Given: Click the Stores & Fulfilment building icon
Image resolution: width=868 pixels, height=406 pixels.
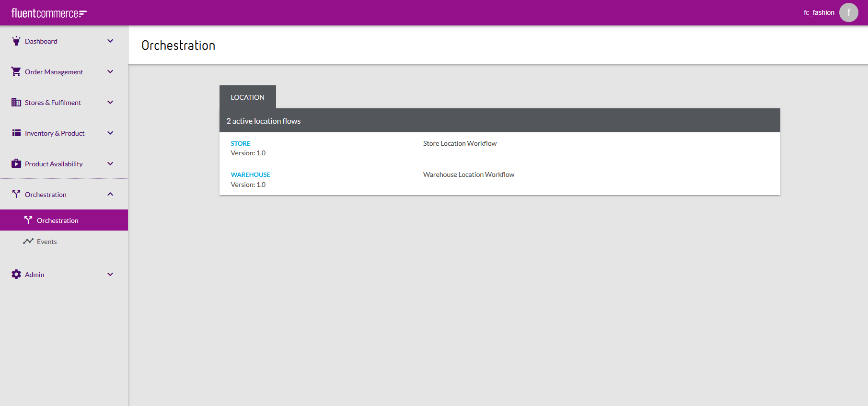Looking at the screenshot, I should (x=16, y=102).
